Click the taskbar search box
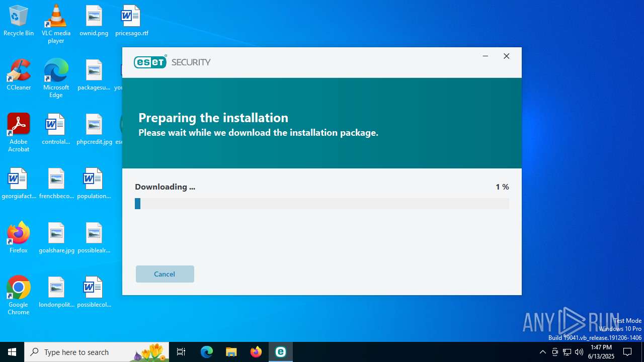Viewport: 644px width, 362px height. pyautogui.click(x=97, y=352)
